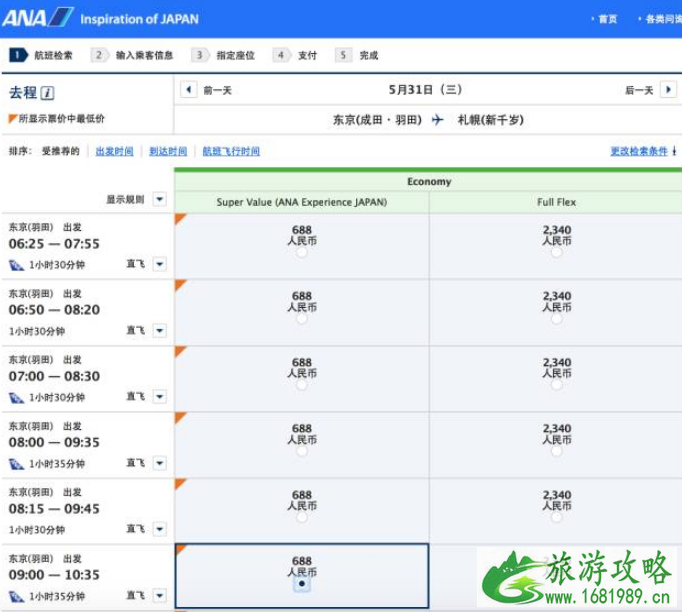
Task: Select Full Flex 2,340 for 07:00 flight
Action: pyautogui.click(x=557, y=385)
